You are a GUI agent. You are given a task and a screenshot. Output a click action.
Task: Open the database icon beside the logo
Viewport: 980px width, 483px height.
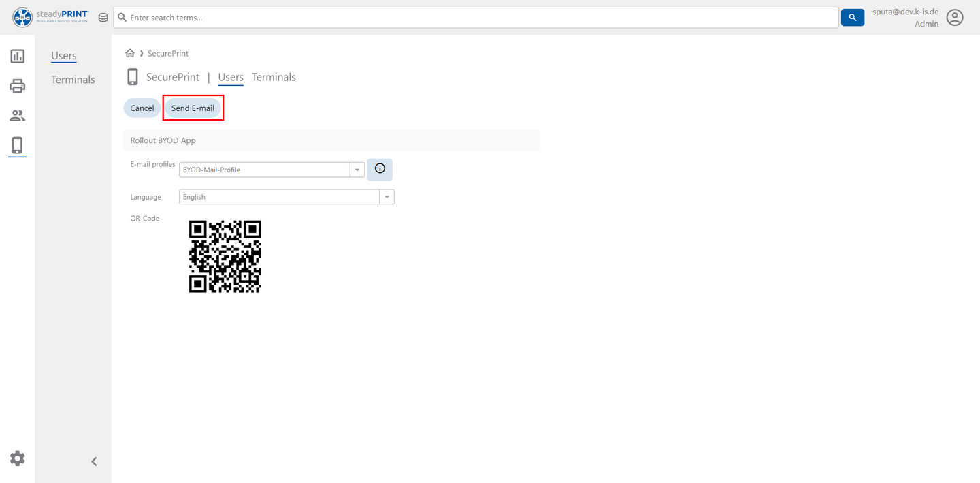point(103,18)
